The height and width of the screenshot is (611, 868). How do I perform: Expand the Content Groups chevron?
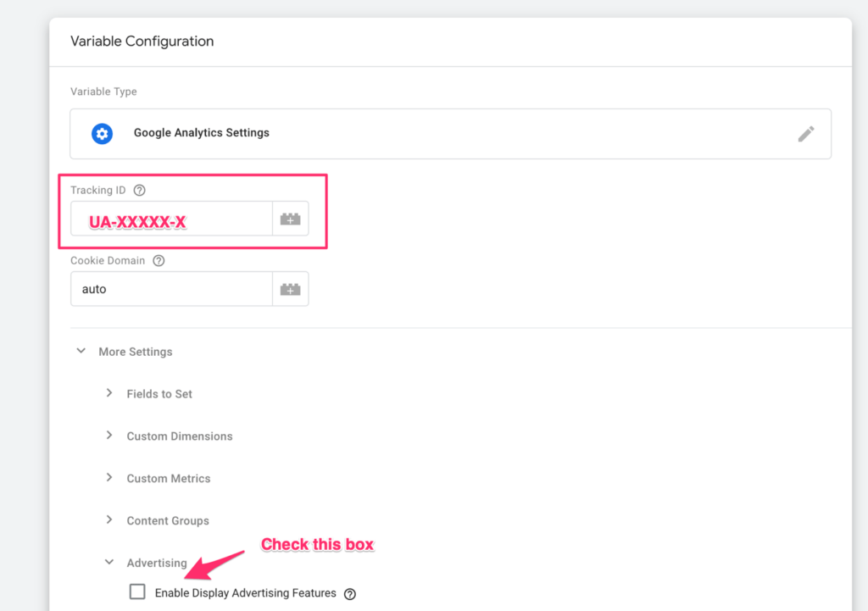109,520
